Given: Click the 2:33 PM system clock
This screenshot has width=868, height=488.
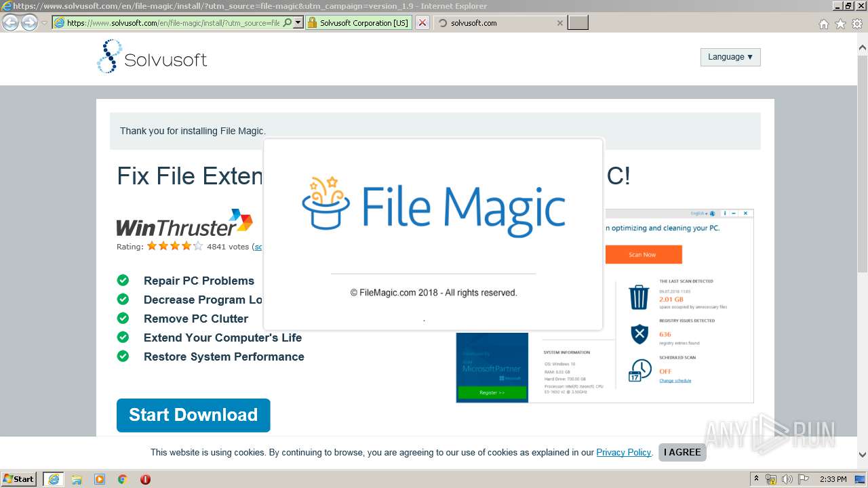Looking at the screenshot, I should [833, 479].
